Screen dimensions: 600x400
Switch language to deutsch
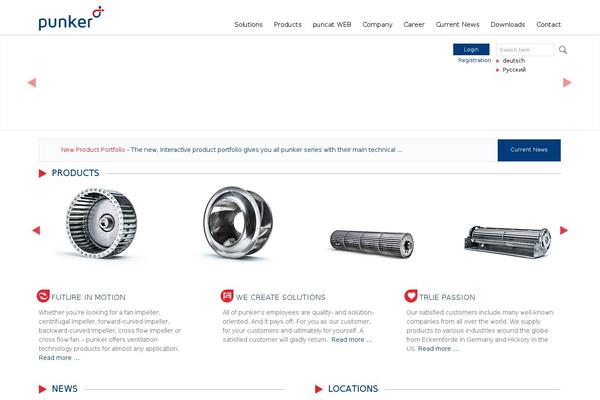coord(514,61)
